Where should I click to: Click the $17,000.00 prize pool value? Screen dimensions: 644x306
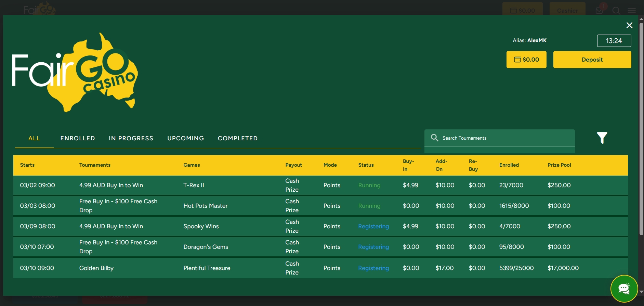point(563,268)
